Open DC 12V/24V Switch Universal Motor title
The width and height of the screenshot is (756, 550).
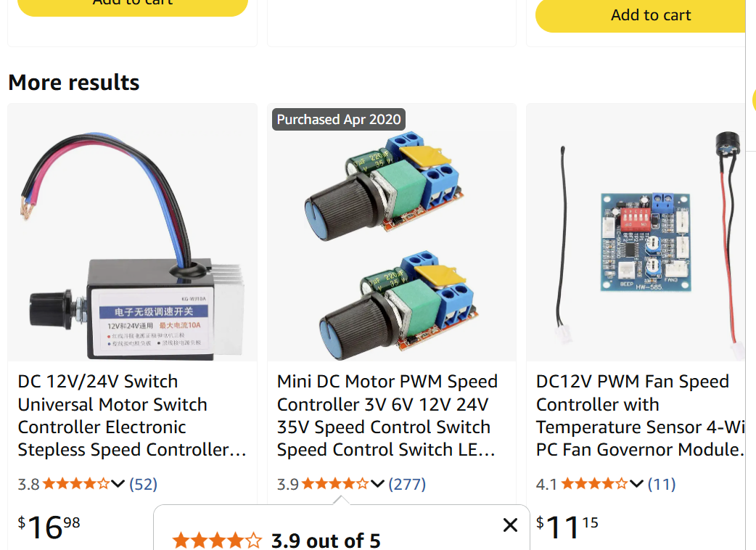[x=132, y=415]
